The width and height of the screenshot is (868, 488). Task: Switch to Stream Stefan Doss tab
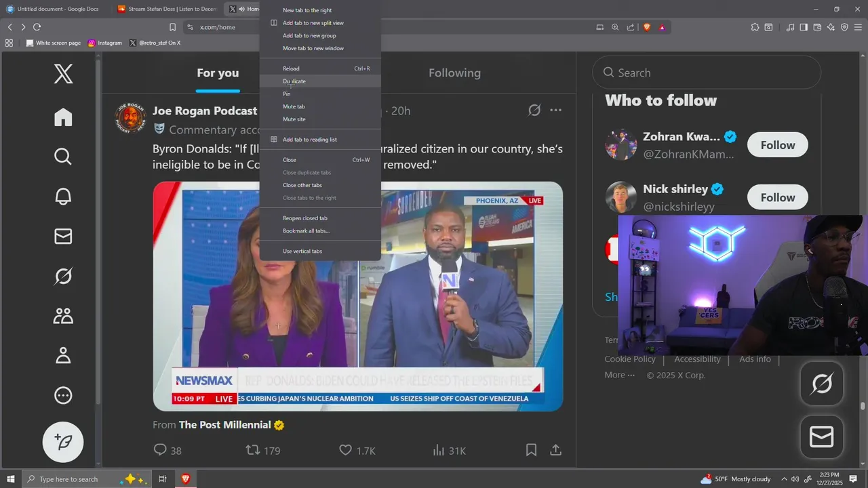[x=167, y=9]
